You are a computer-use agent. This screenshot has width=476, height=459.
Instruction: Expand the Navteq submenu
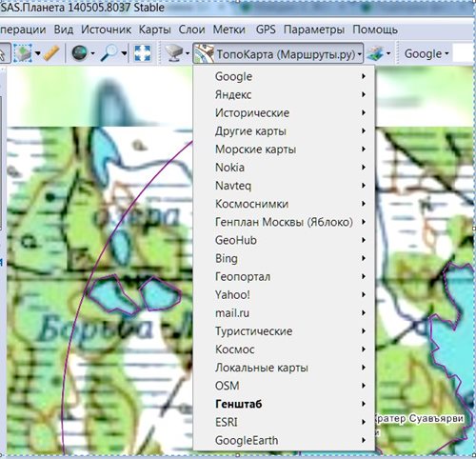point(284,186)
